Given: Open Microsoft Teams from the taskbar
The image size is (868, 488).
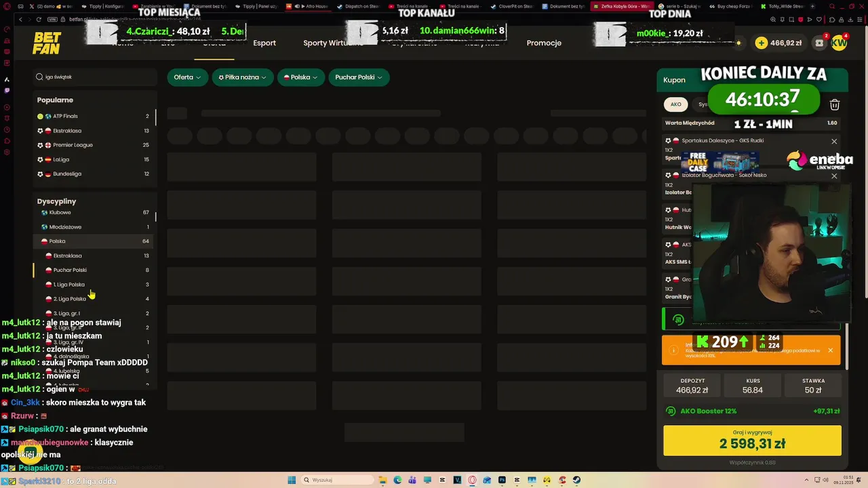Looking at the screenshot, I should 412,480.
